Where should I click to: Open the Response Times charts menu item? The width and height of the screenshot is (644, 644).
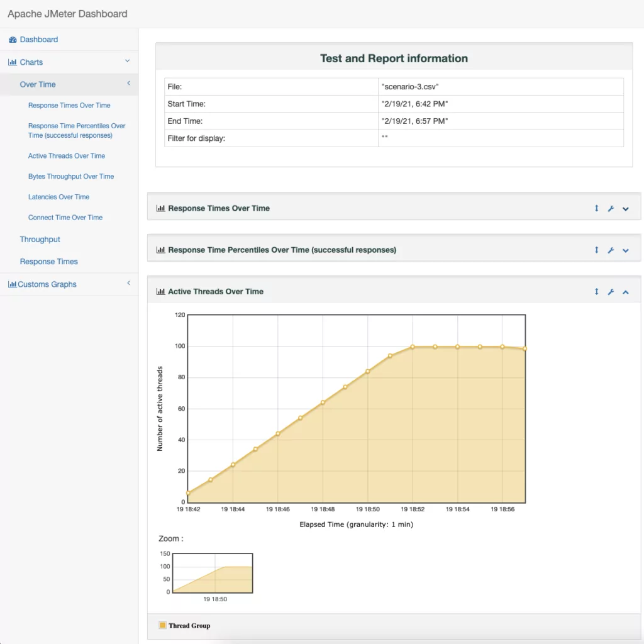pyautogui.click(x=49, y=262)
